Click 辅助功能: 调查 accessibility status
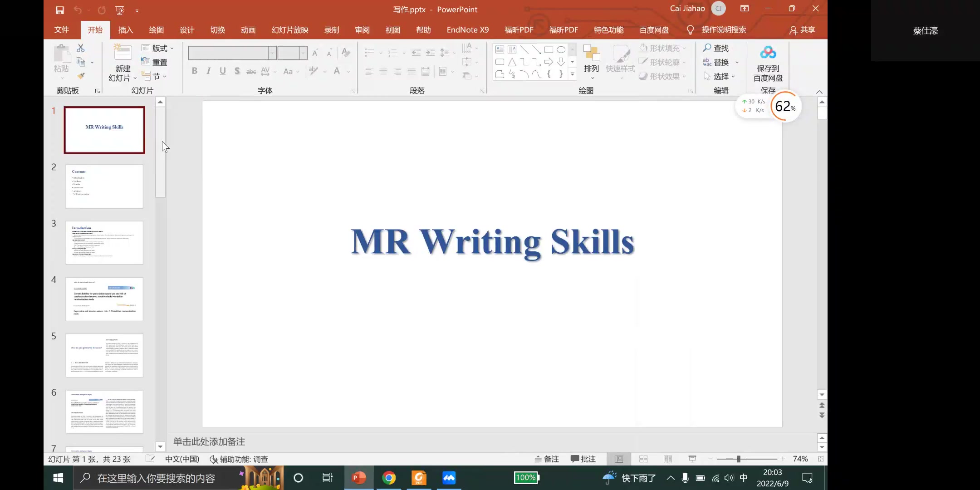 tap(239, 459)
